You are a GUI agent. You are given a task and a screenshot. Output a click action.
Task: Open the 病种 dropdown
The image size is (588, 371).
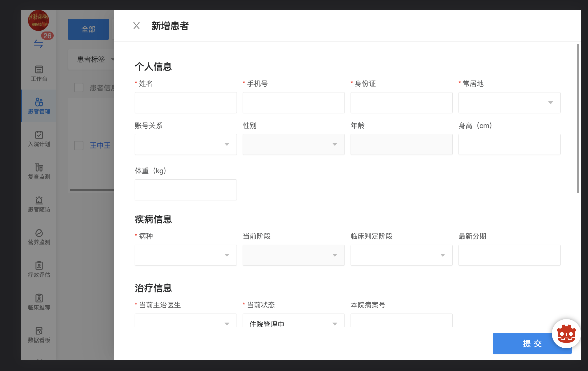click(186, 255)
